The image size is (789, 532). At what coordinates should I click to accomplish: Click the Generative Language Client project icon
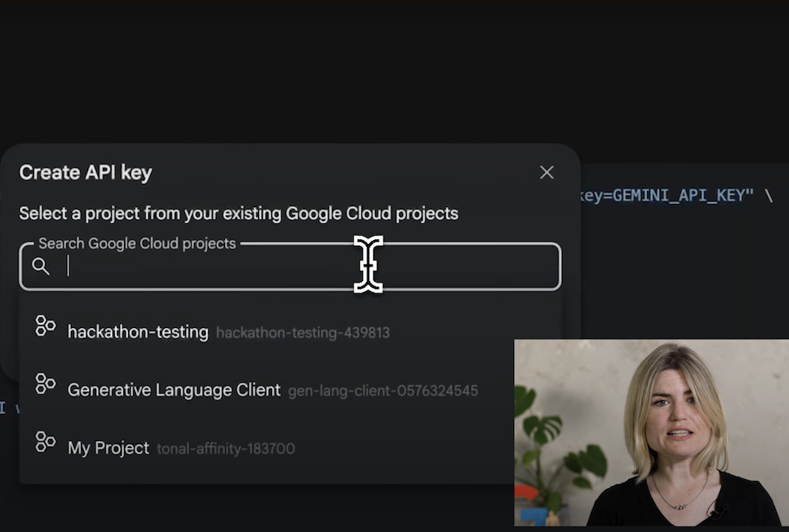pos(45,383)
